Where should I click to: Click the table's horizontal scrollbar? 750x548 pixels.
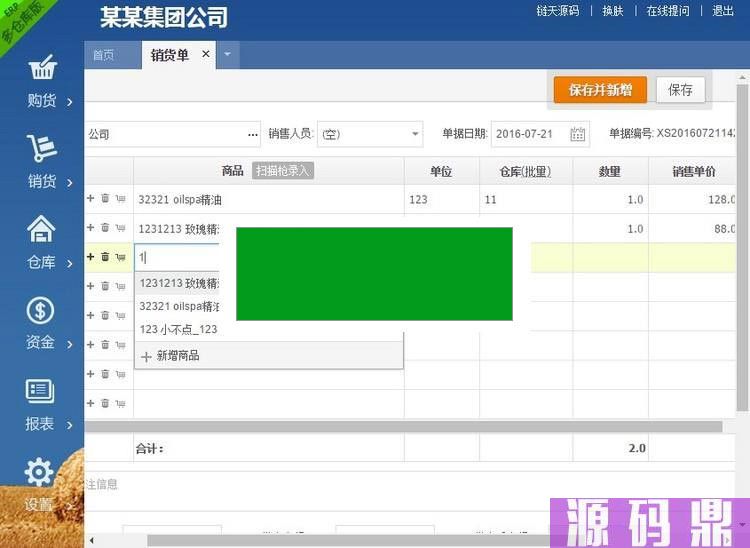point(403,426)
